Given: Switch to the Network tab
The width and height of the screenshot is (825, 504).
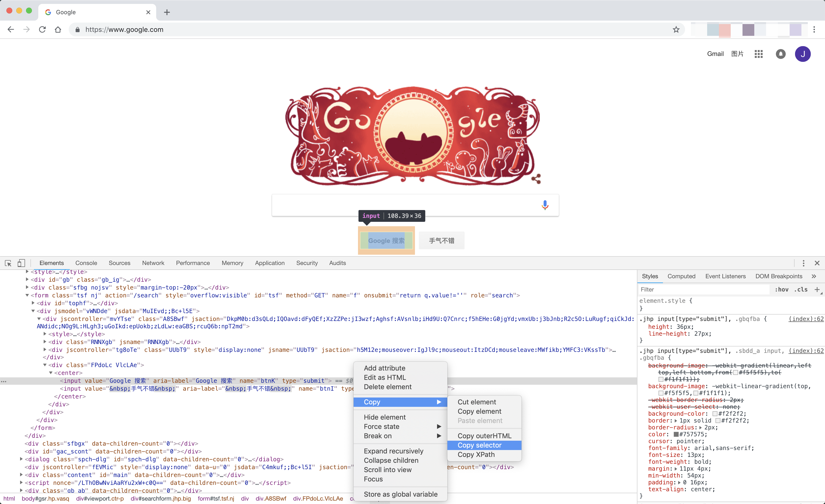Looking at the screenshot, I should click(153, 263).
